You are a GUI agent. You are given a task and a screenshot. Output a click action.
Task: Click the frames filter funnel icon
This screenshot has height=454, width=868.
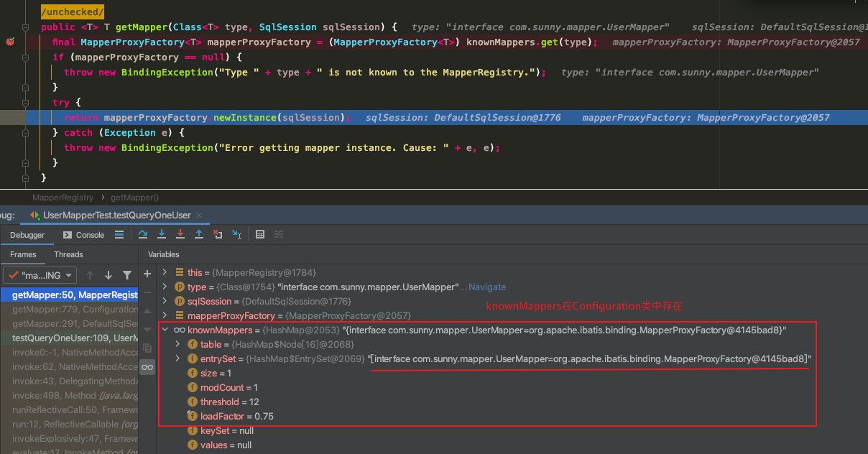[127, 275]
